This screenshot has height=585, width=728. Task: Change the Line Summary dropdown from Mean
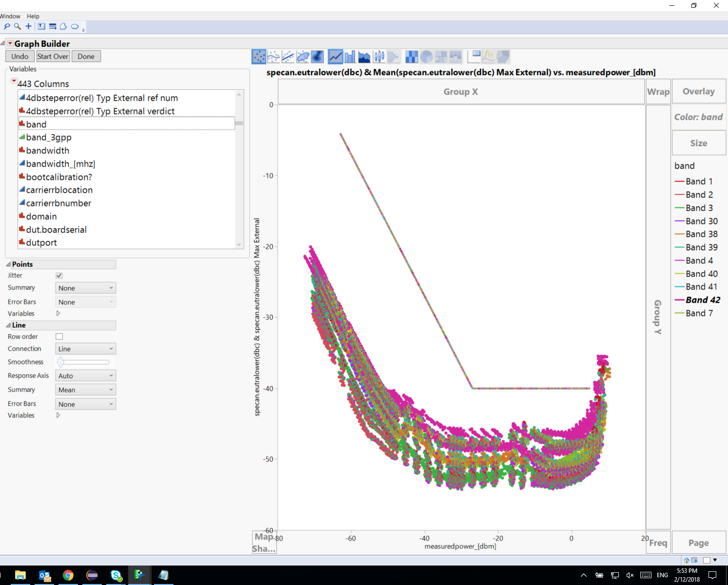point(85,390)
